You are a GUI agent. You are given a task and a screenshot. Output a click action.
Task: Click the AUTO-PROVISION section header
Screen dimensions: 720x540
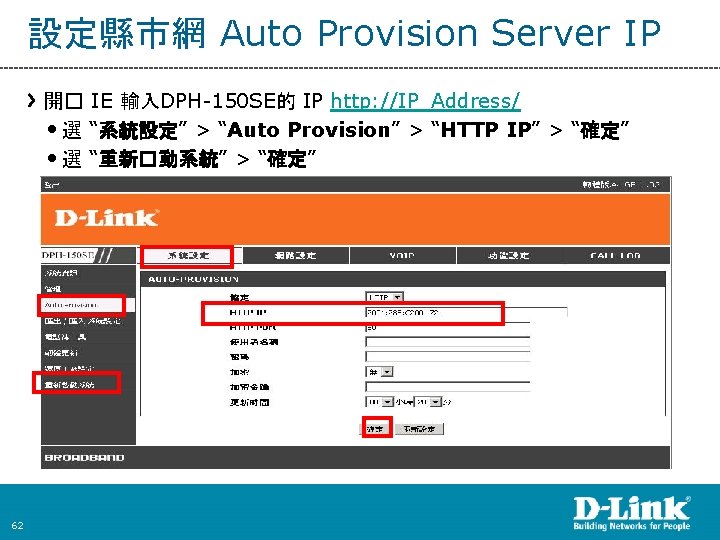click(x=193, y=279)
